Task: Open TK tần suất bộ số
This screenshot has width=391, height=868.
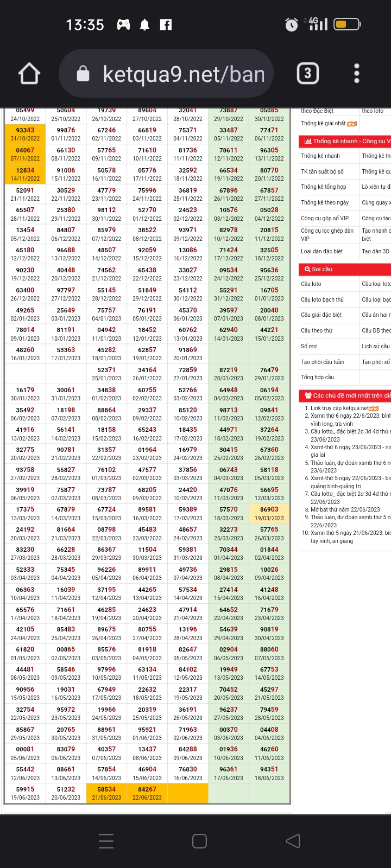Action: [323, 171]
